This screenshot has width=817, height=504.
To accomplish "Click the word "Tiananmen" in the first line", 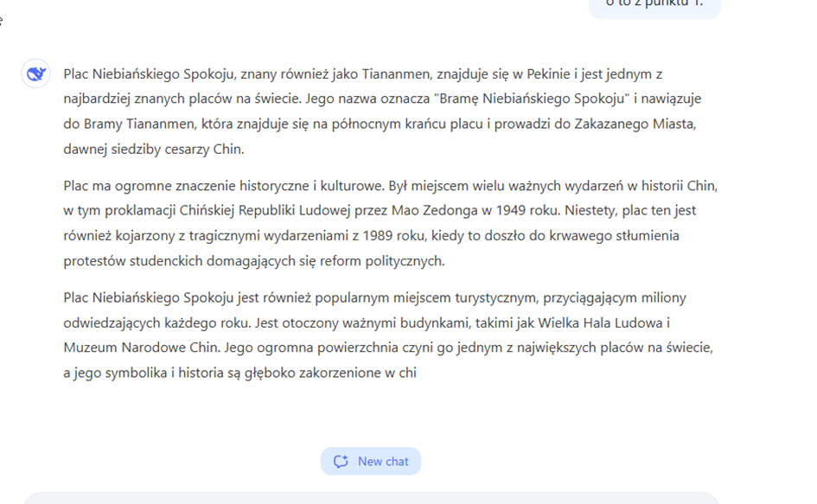I will [x=393, y=74].
